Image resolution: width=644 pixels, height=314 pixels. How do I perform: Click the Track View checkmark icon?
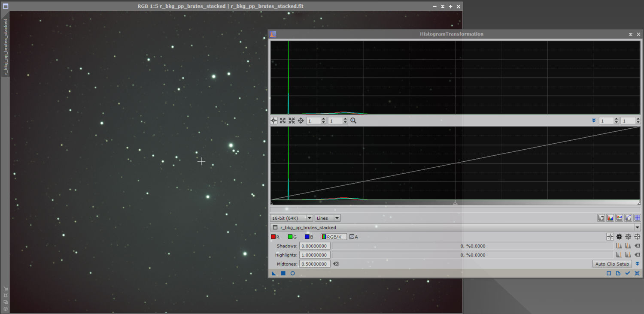pyautogui.click(x=628, y=273)
